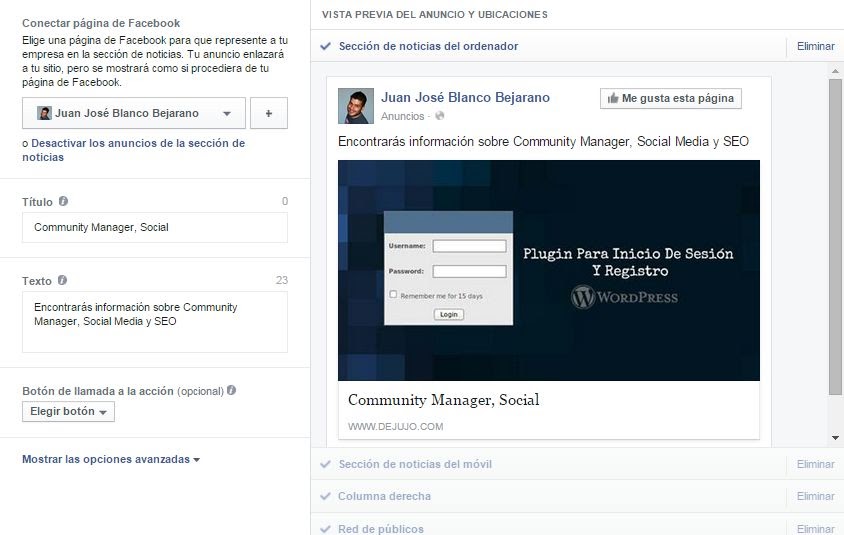Click the profile photo in the ad preview
This screenshot has width=844, height=535.
coord(356,106)
